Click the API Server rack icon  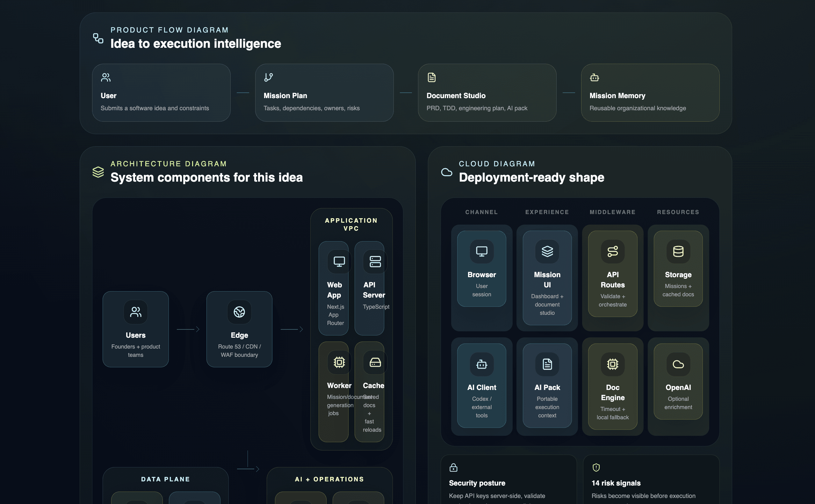coord(375,262)
